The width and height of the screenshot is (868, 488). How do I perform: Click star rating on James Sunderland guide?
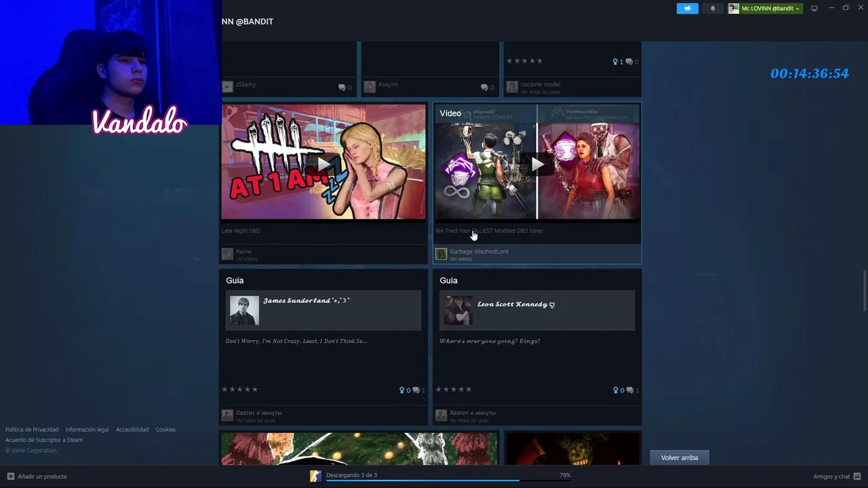[x=240, y=389]
